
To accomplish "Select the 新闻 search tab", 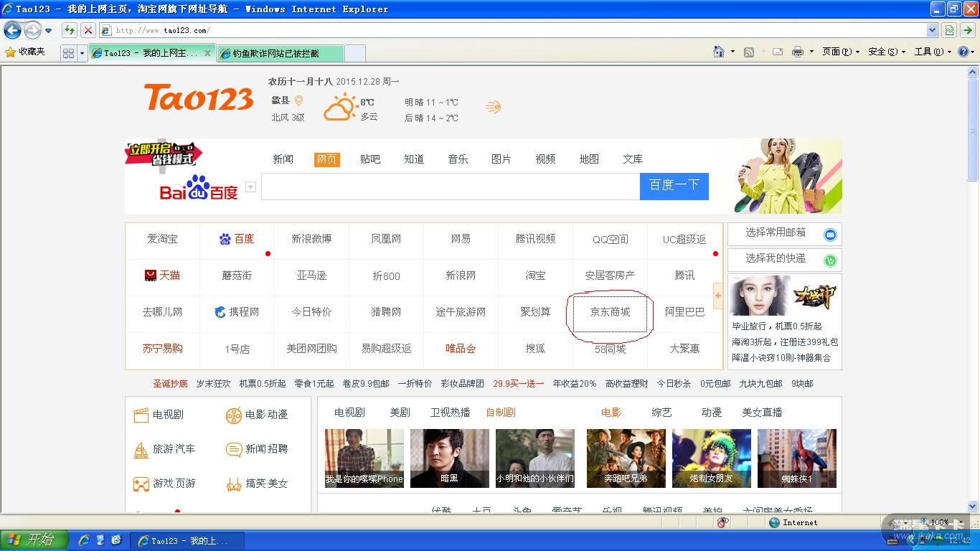I will tap(283, 159).
